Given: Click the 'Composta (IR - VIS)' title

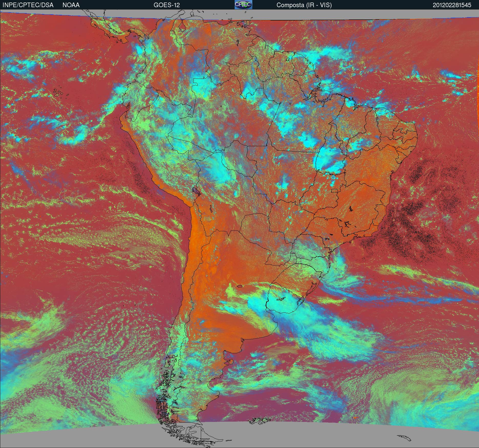Looking at the screenshot, I should pos(304,5).
